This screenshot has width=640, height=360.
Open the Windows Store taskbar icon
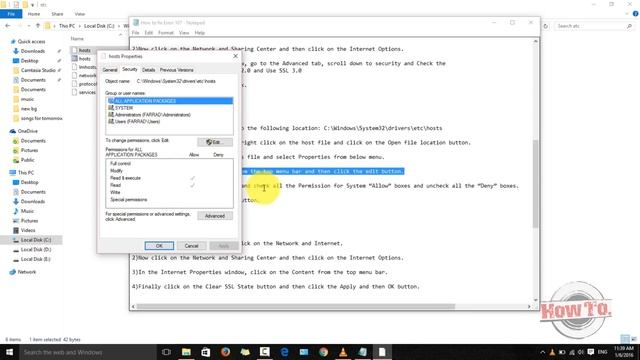pyautogui.click(x=206, y=352)
